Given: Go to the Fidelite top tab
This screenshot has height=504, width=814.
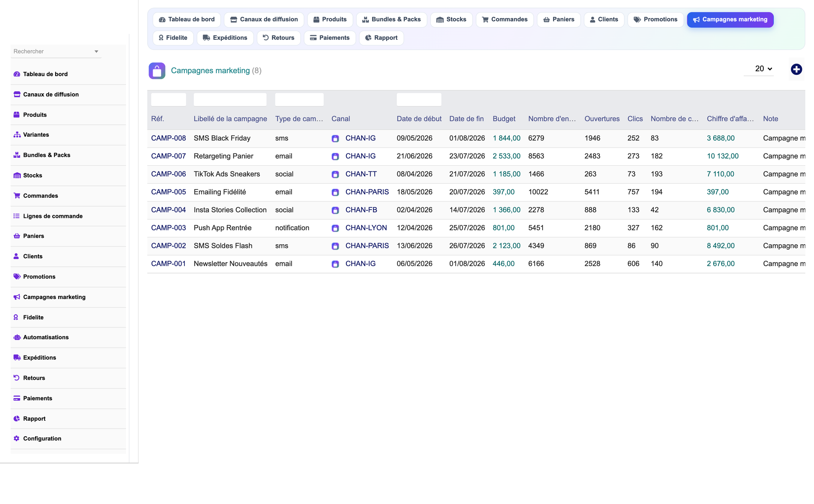Looking at the screenshot, I should pyautogui.click(x=173, y=38).
